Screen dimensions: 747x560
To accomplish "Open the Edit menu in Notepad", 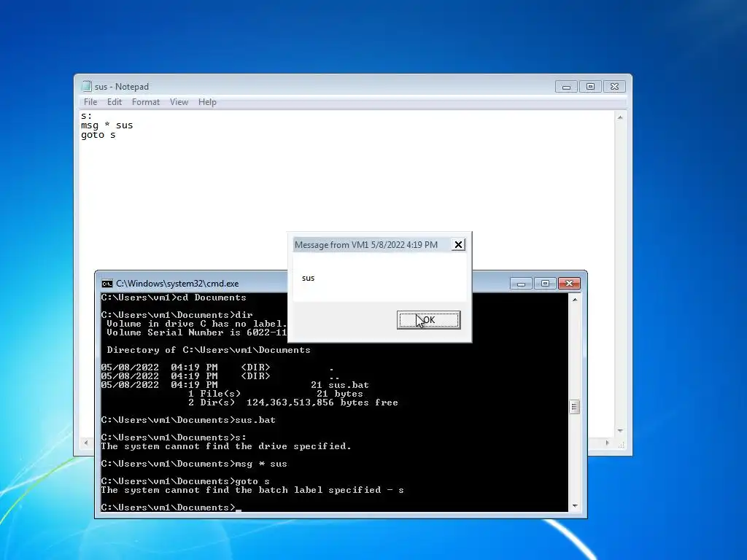I will 115,102.
